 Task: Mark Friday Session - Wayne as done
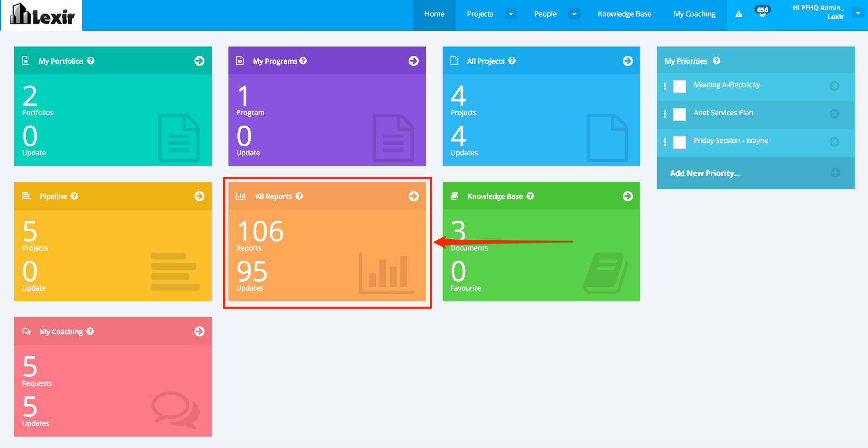coord(679,142)
